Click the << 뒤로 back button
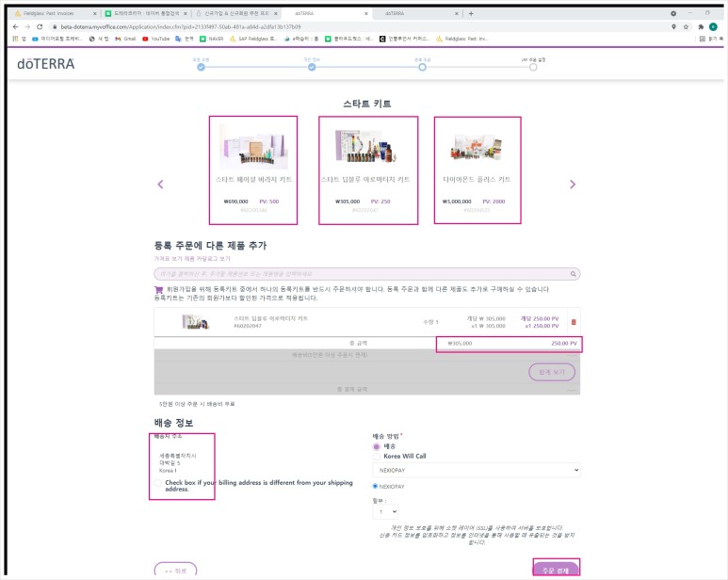Image resolution: width=728 pixels, height=580 pixels. point(175,571)
